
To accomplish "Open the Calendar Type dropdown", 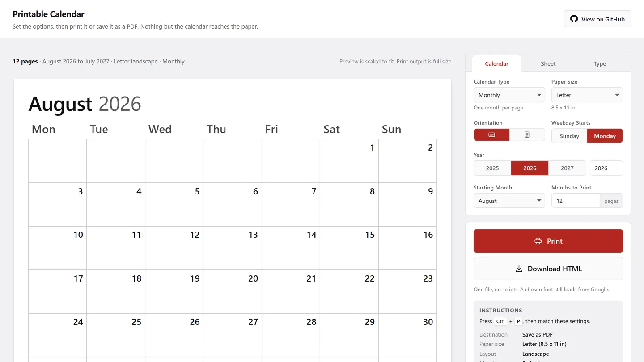I will coord(509,95).
